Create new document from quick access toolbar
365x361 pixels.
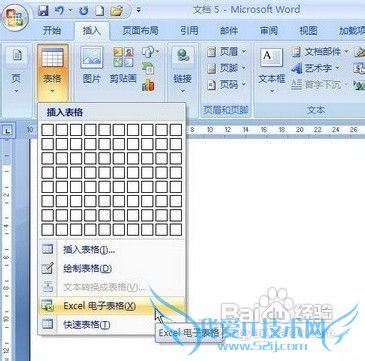pos(100,11)
